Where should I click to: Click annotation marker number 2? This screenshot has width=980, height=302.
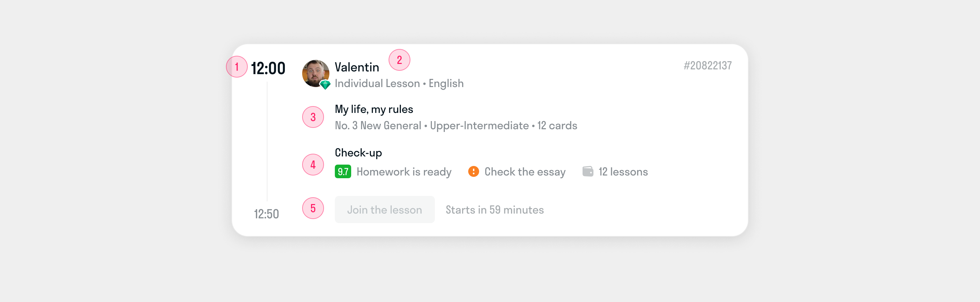tap(399, 60)
